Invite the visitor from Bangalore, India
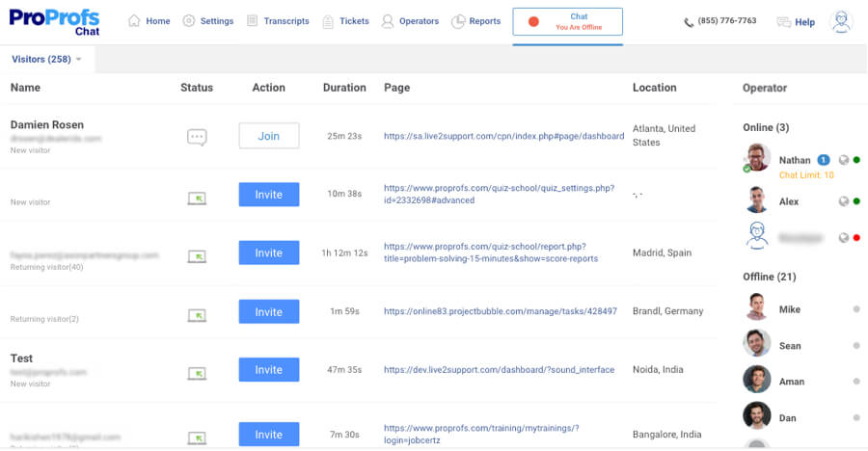Image resolution: width=868 pixels, height=451 pixels. click(269, 435)
